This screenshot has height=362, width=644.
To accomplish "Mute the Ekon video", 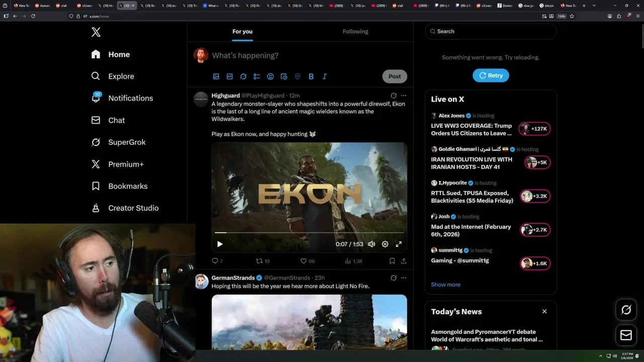I will tap(371, 244).
